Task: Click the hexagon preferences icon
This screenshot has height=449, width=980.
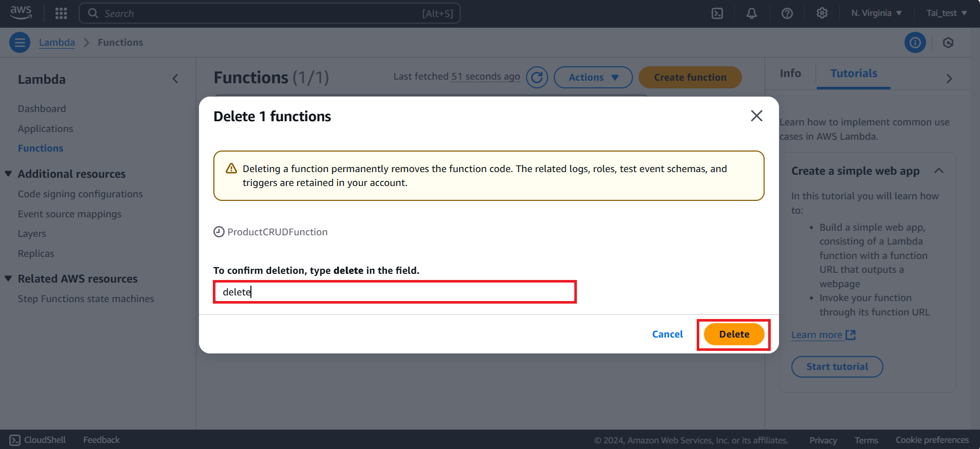Action: [x=949, y=43]
